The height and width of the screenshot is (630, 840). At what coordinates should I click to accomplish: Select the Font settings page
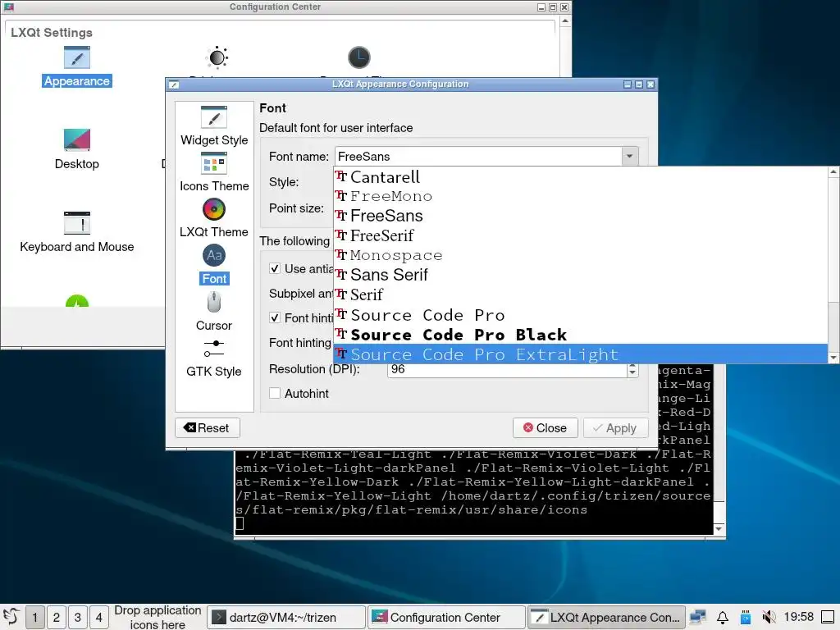tap(214, 265)
